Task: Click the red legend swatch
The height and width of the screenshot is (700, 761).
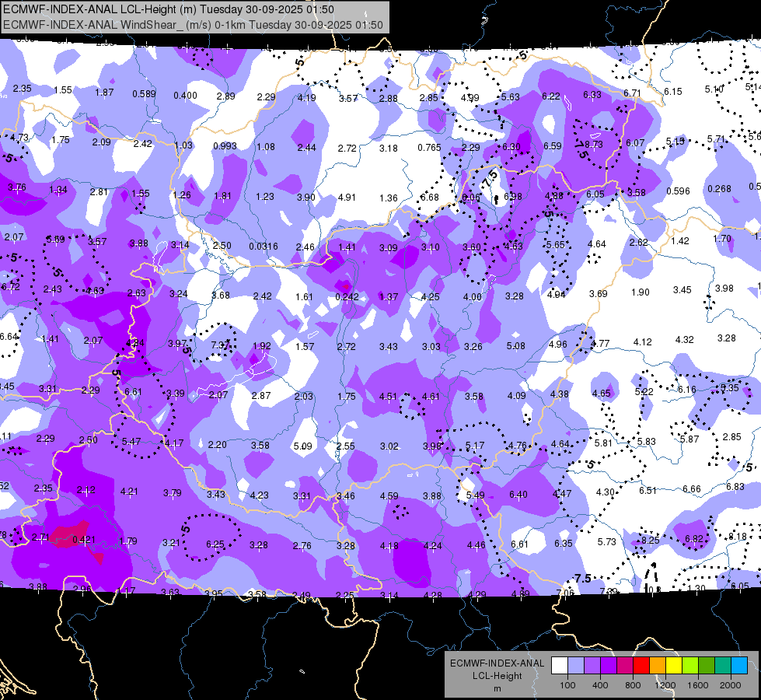Action: [x=641, y=666]
